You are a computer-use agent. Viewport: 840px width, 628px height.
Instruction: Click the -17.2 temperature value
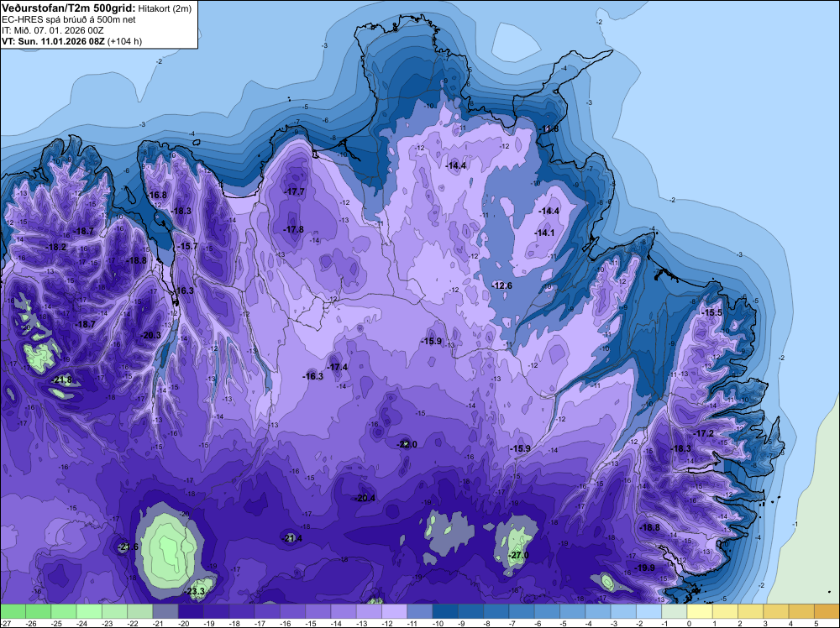(x=704, y=433)
